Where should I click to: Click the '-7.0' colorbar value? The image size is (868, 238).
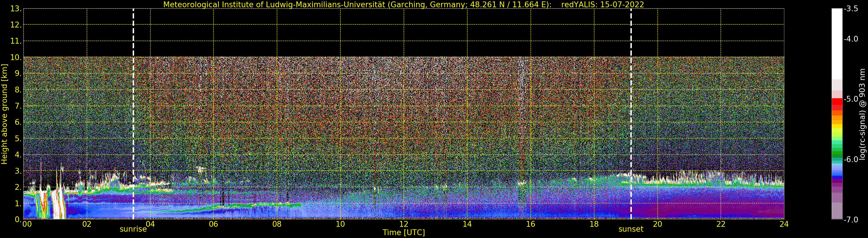click(851, 220)
